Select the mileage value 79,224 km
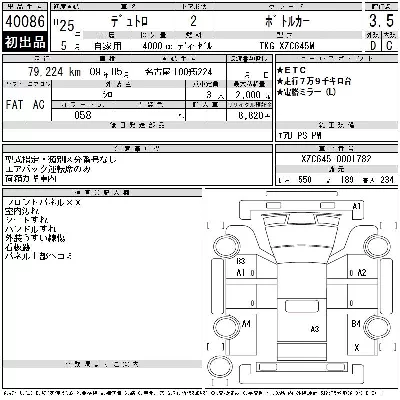 coord(54,72)
